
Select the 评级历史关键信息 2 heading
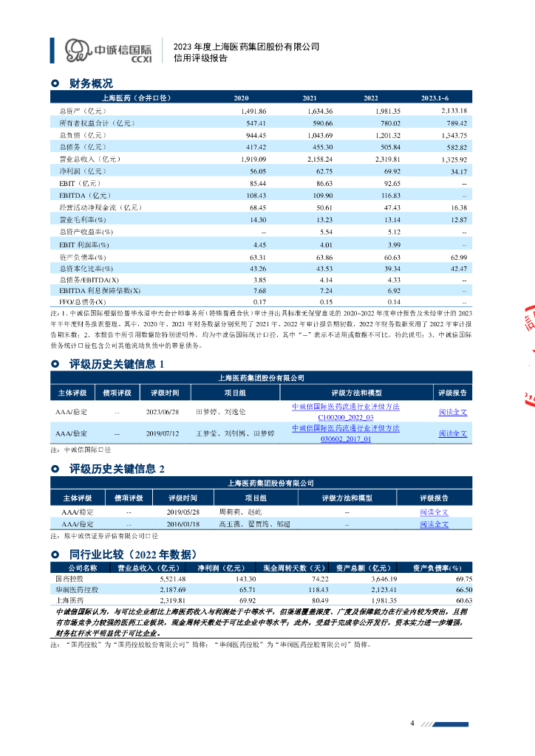pos(117,469)
